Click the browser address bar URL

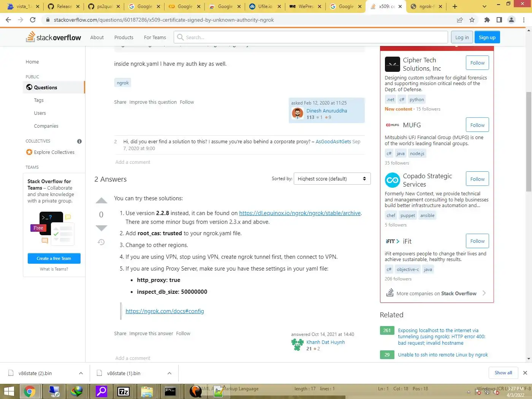(x=164, y=20)
